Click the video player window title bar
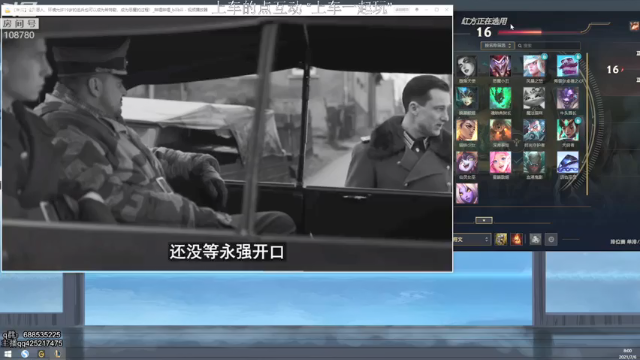 click(227, 10)
